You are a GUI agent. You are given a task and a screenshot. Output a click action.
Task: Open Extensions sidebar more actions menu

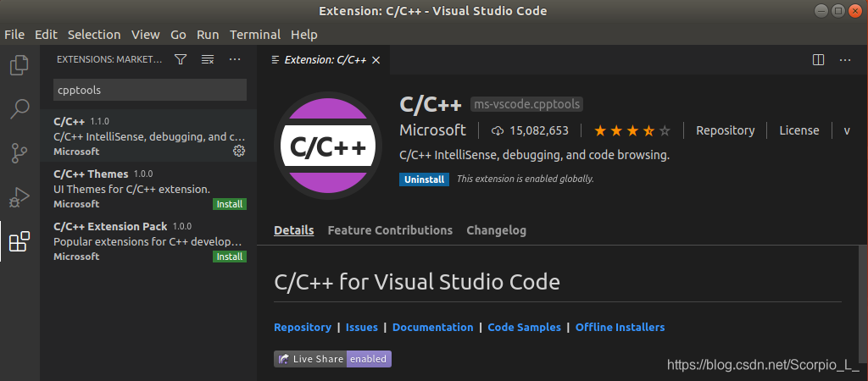tap(235, 59)
